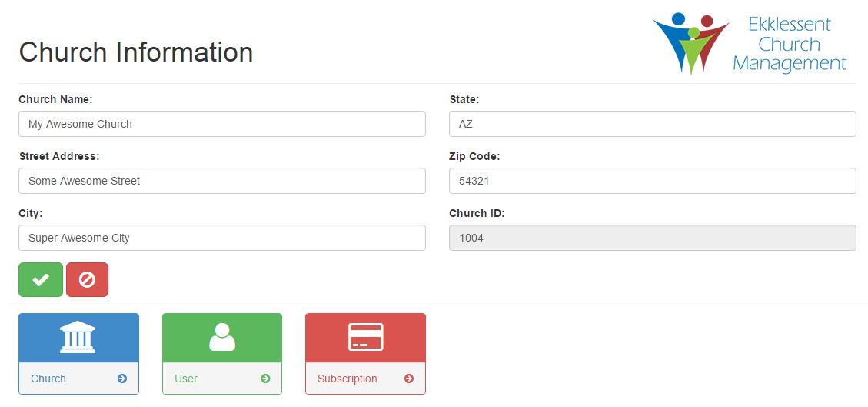
Task: Click the green checkmark save button
Action: [x=41, y=279]
